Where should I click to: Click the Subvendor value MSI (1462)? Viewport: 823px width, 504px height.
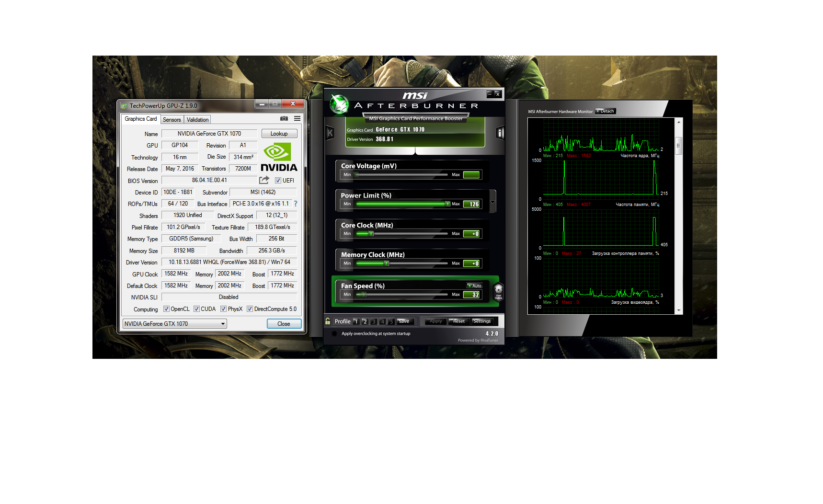[x=263, y=192]
